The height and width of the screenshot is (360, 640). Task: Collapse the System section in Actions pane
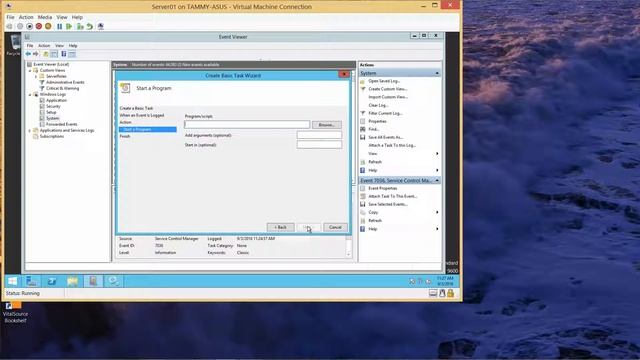coord(437,73)
